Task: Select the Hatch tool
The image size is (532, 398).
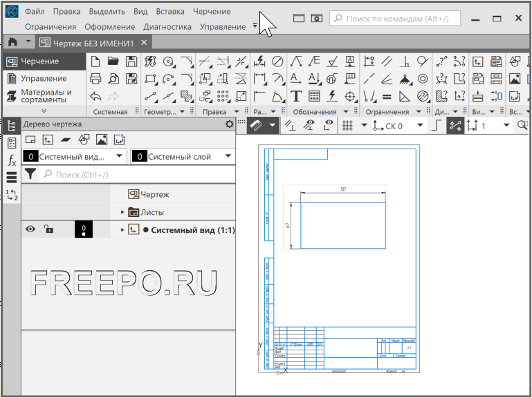Action: 186,97
